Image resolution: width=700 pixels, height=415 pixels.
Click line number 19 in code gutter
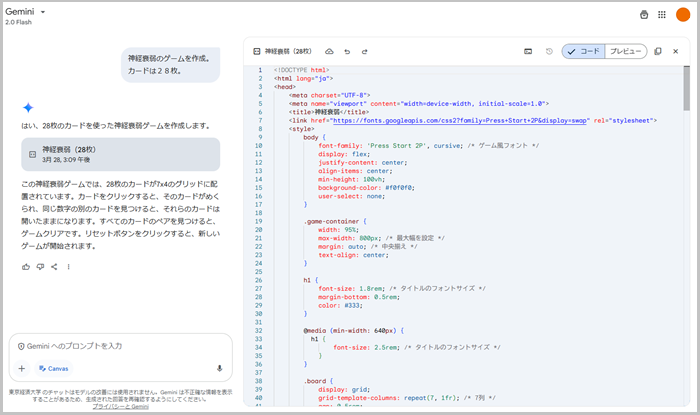click(x=258, y=221)
